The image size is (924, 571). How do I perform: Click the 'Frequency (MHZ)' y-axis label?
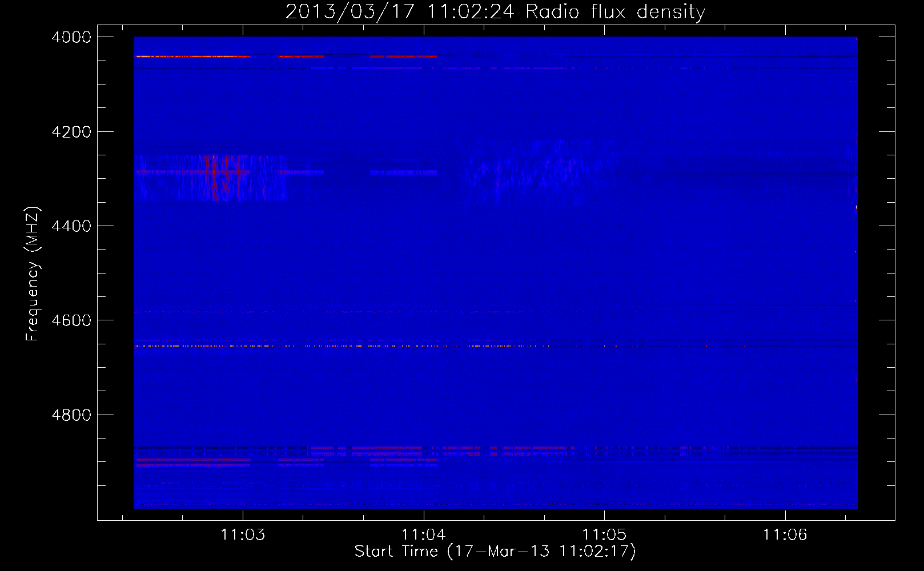pyautogui.click(x=33, y=274)
